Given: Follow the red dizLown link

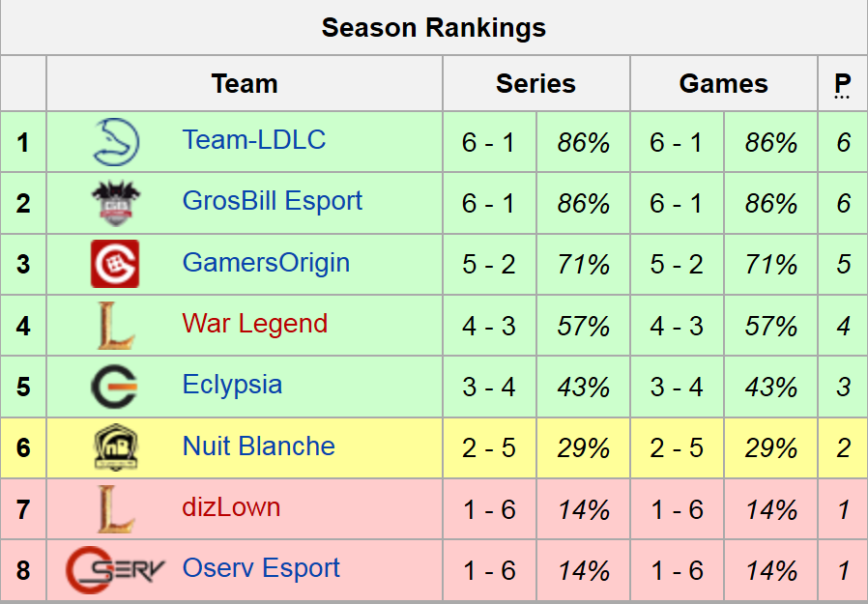Looking at the screenshot, I should pos(231,506).
